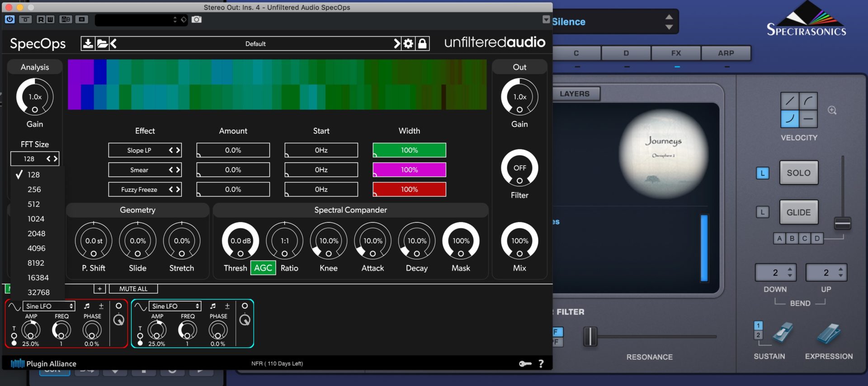
Task: Add a new modulator with plus button
Action: point(99,289)
